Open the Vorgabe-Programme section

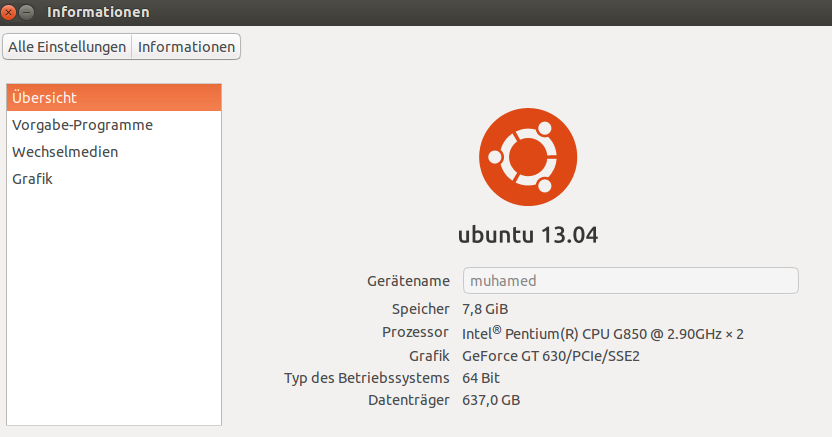82,125
